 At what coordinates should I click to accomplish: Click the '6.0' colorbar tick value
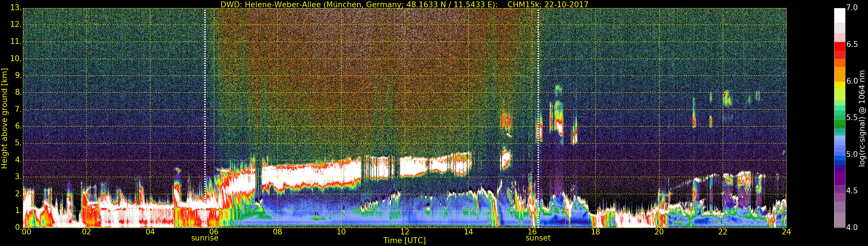coord(852,81)
